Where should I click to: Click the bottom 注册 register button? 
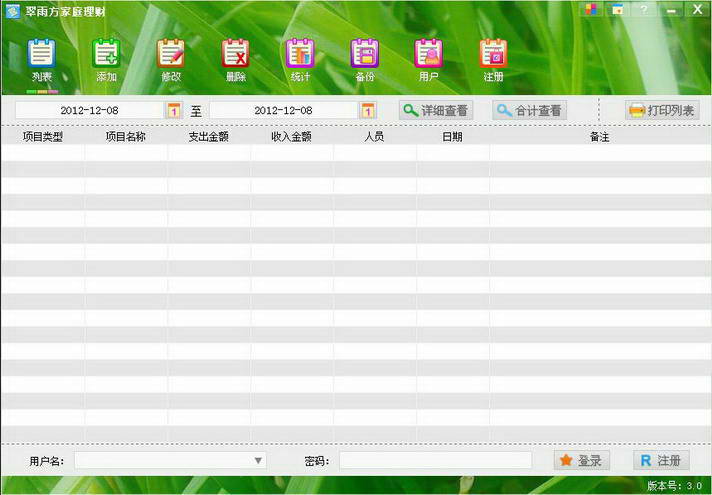[661, 460]
